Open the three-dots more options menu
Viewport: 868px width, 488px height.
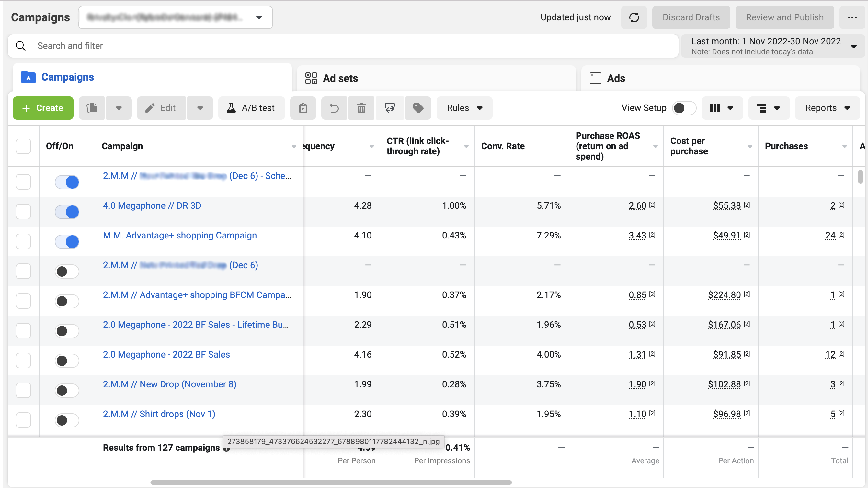click(852, 17)
